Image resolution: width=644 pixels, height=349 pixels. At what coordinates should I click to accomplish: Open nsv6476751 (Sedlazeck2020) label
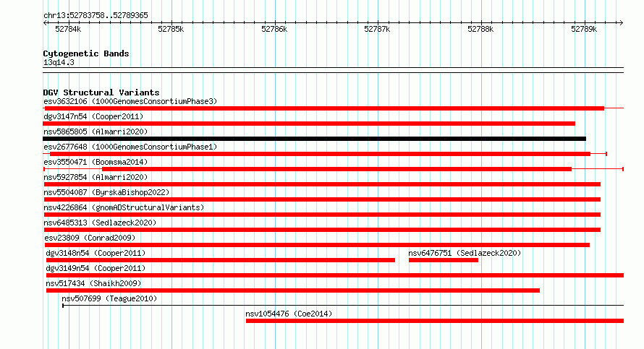(465, 253)
